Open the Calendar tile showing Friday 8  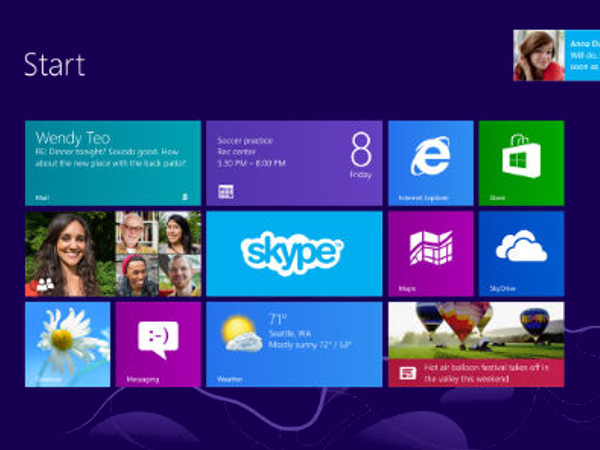[294, 163]
